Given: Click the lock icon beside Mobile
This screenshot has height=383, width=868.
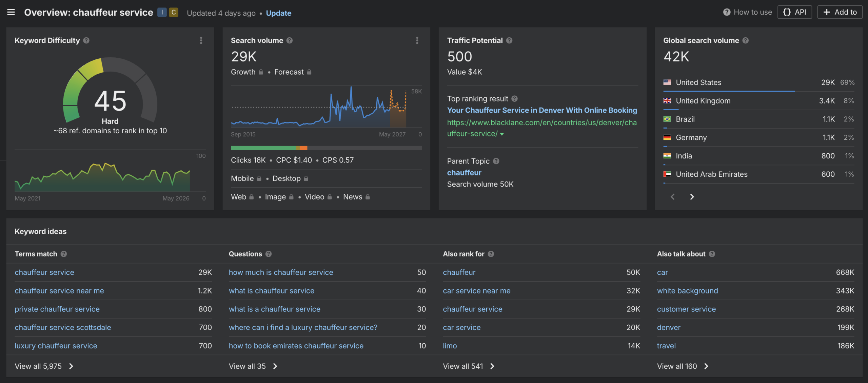Looking at the screenshot, I should 259,178.
